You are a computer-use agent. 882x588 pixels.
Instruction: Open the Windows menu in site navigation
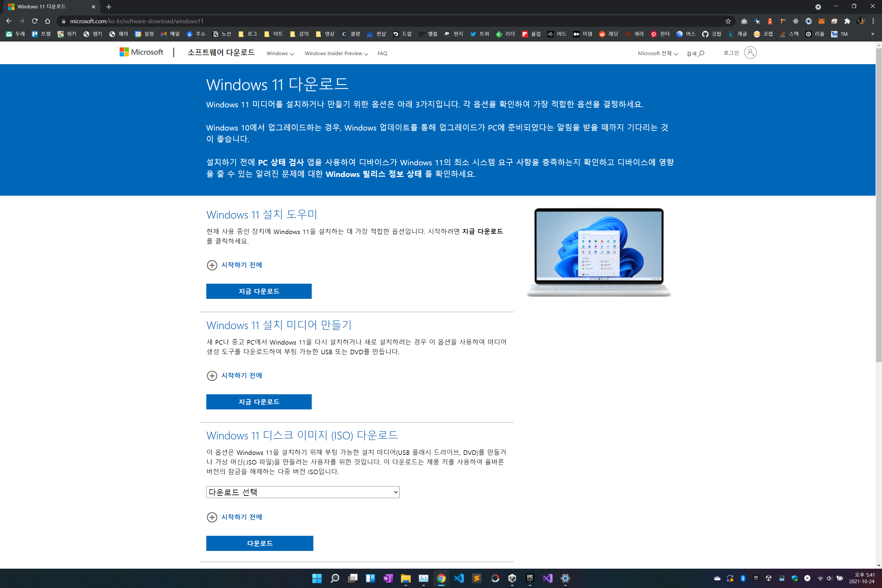point(280,53)
